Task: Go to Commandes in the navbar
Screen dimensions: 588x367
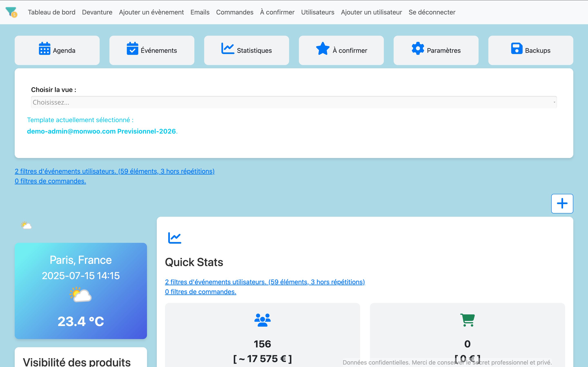Action: click(234, 12)
